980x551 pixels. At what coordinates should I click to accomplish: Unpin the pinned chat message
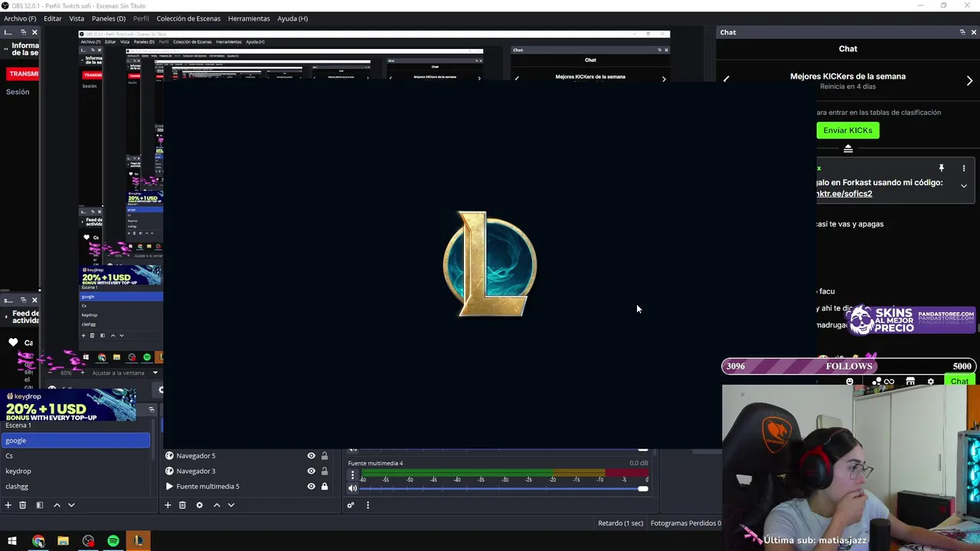point(942,168)
